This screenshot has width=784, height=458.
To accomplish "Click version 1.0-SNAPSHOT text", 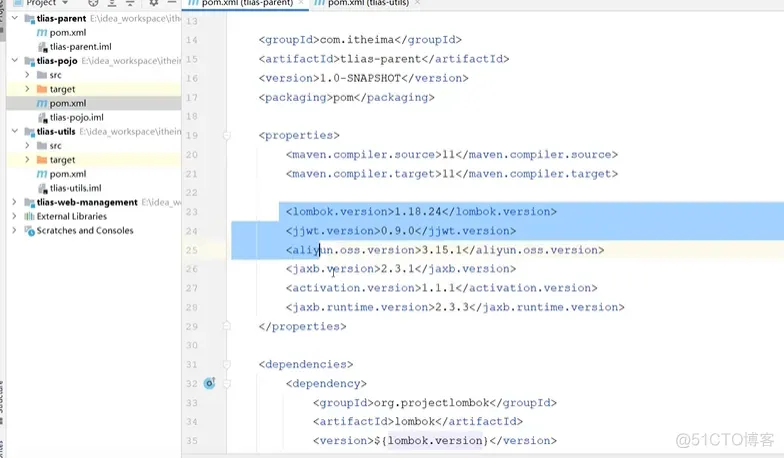I will pyautogui.click(x=364, y=78).
